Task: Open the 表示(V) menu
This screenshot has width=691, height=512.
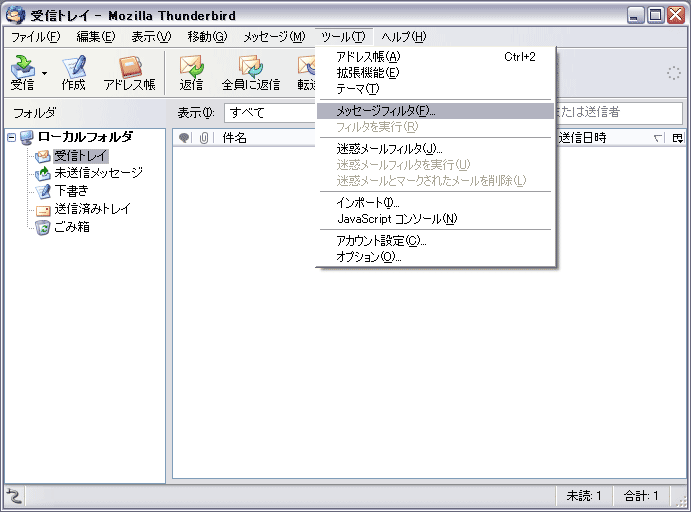Action: coord(151,37)
